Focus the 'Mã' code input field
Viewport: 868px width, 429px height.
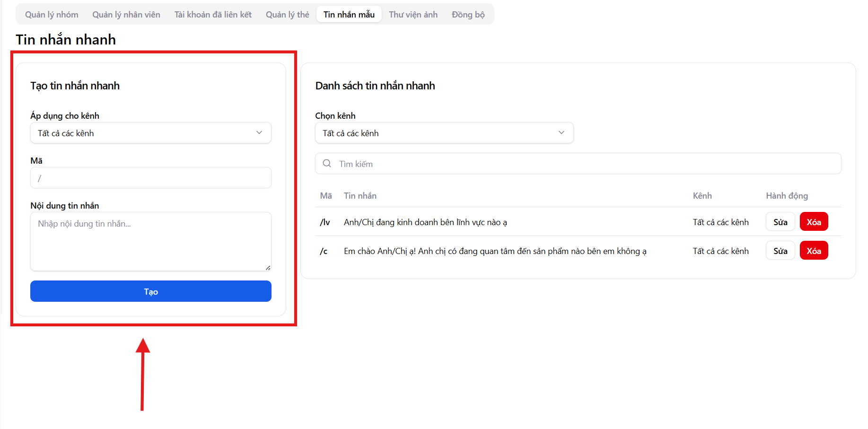(150, 178)
